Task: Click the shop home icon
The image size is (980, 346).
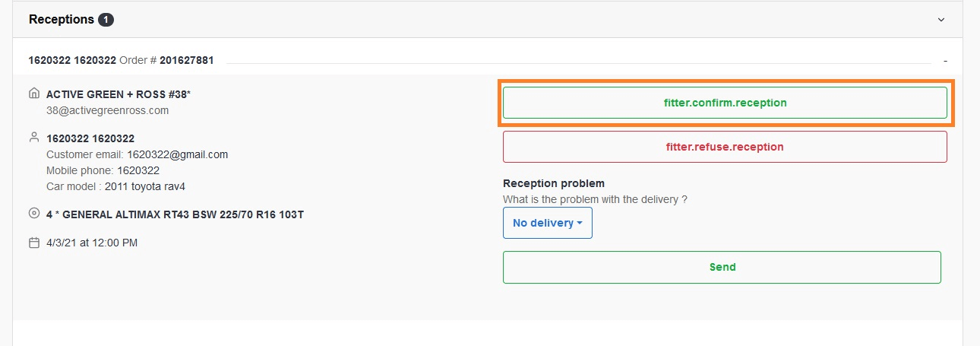Action: point(33,94)
